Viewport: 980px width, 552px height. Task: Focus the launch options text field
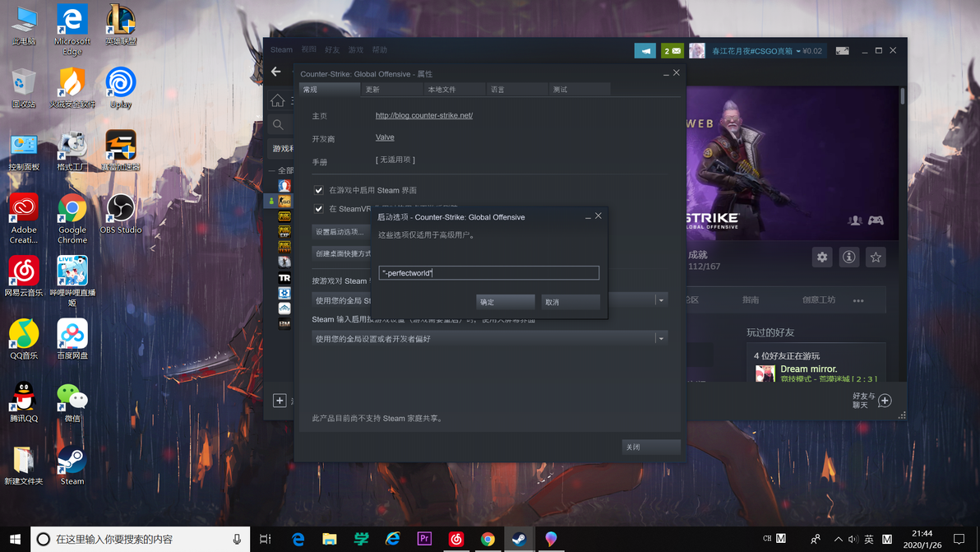click(x=488, y=272)
